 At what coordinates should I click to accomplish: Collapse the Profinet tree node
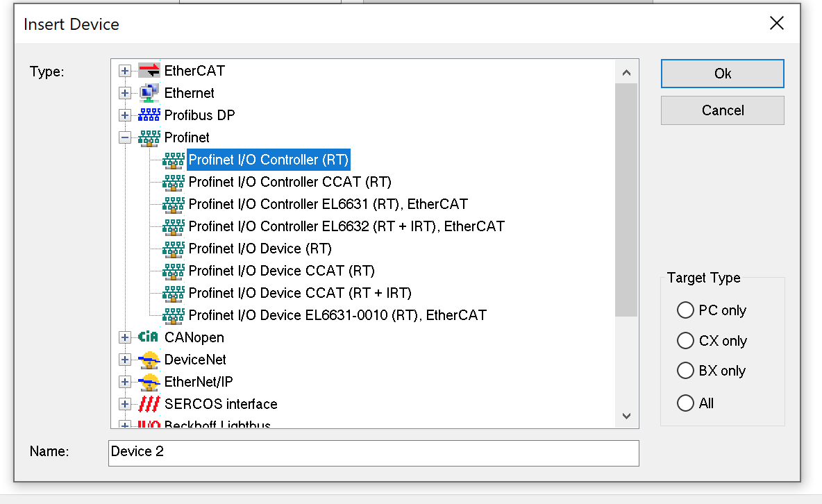(x=124, y=138)
